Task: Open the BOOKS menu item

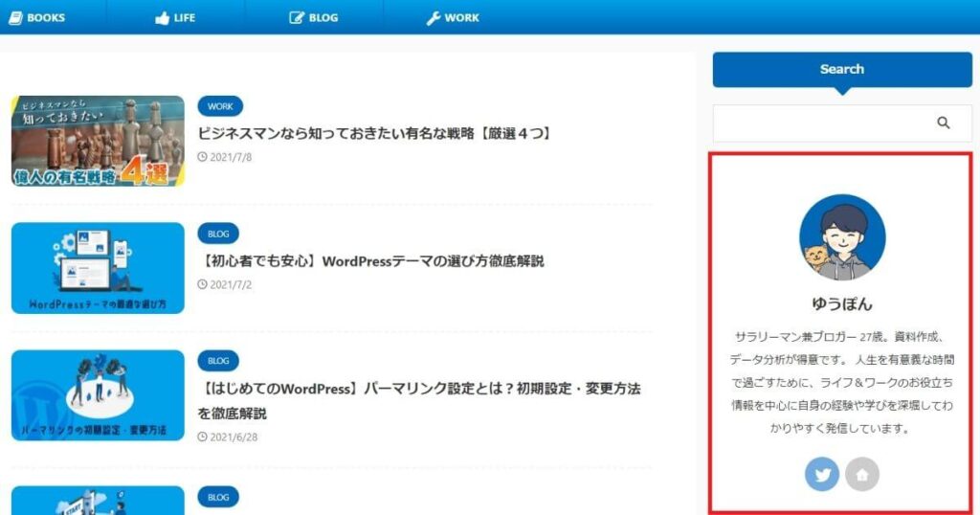Action: click(x=46, y=17)
